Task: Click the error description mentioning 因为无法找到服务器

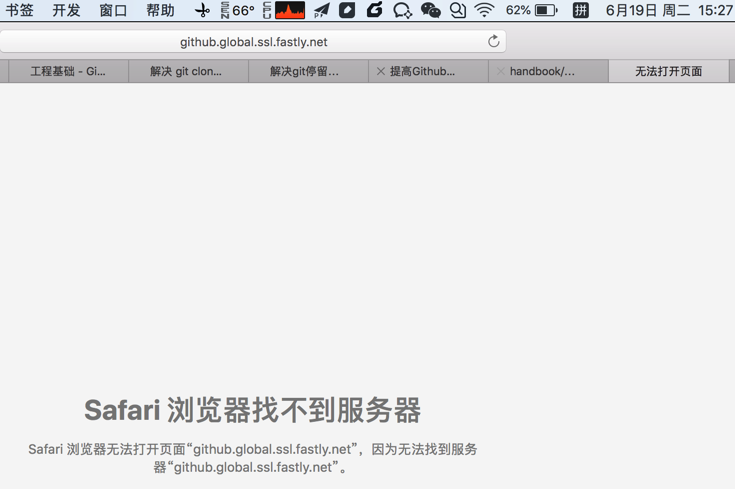Action: [x=253, y=458]
